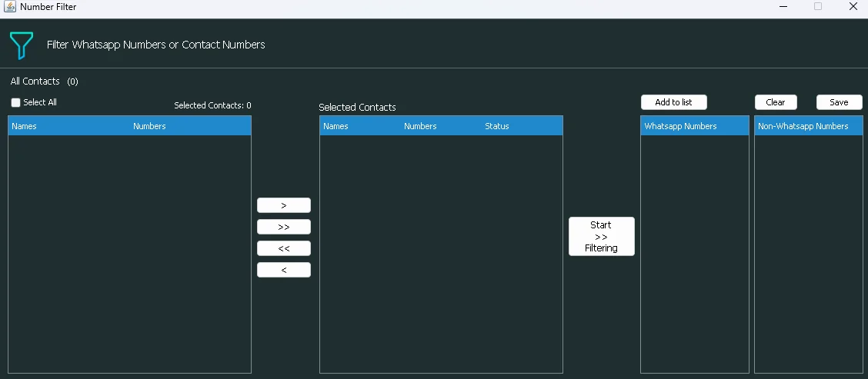Save the filtered numbers
The height and width of the screenshot is (379, 868).
pos(840,102)
